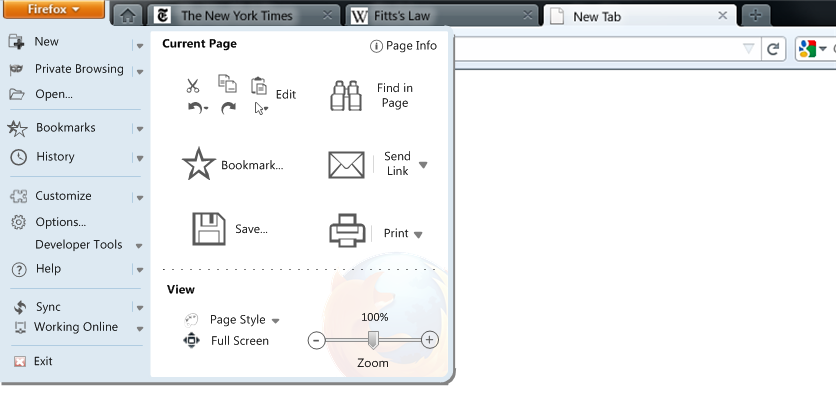Click the Undo arrow icon
The height and width of the screenshot is (414, 836).
pyautogui.click(x=196, y=108)
